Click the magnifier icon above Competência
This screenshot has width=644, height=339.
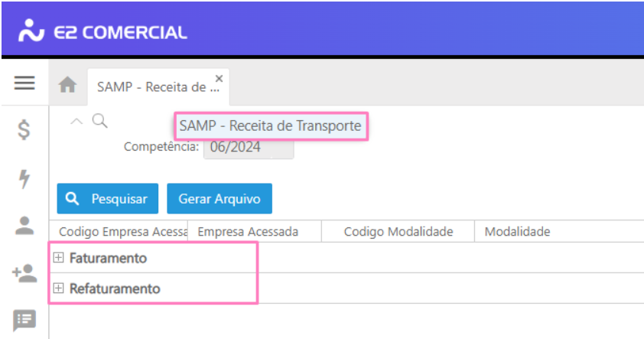(x=99, y=121)
